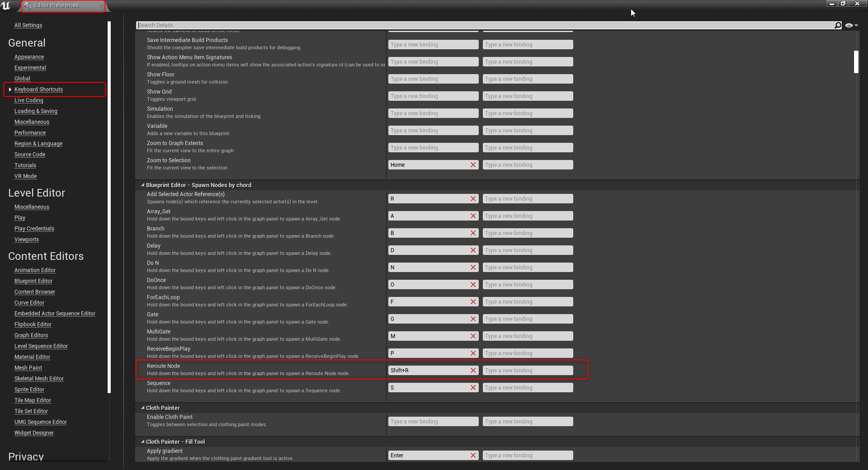Image resolution: width=868 pixels, height=470 pixels.
Task: Collapse Blueprint Editor Spawn Nodes by chord section
Action: click(143, 185)
